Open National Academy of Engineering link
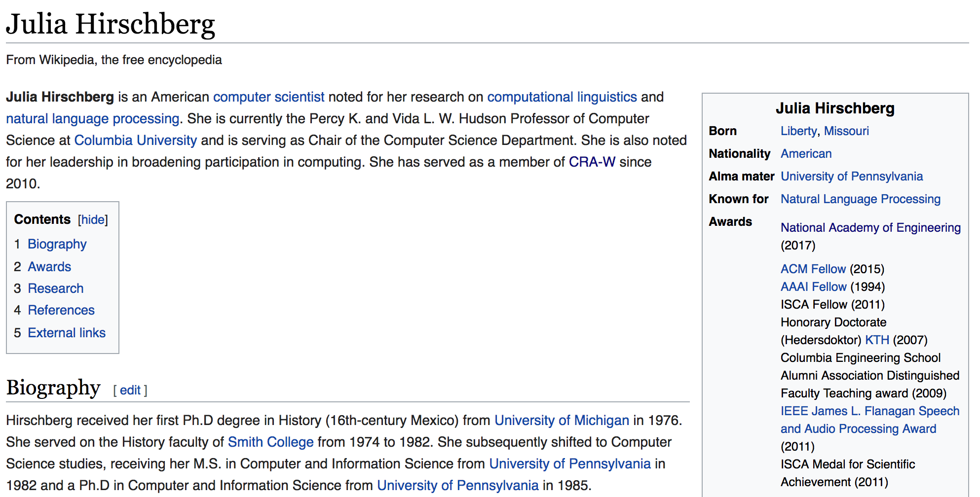980x497 pixels. (870, 228)
